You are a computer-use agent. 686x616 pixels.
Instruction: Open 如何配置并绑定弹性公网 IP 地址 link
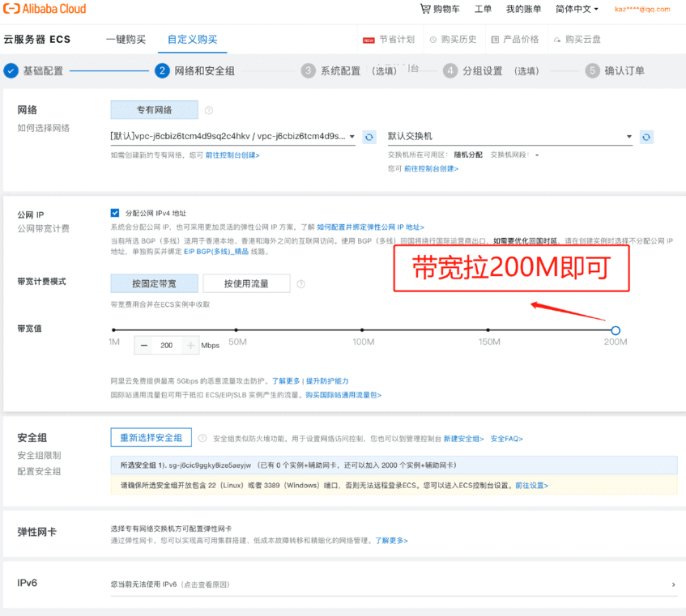(x=371, y=227)
